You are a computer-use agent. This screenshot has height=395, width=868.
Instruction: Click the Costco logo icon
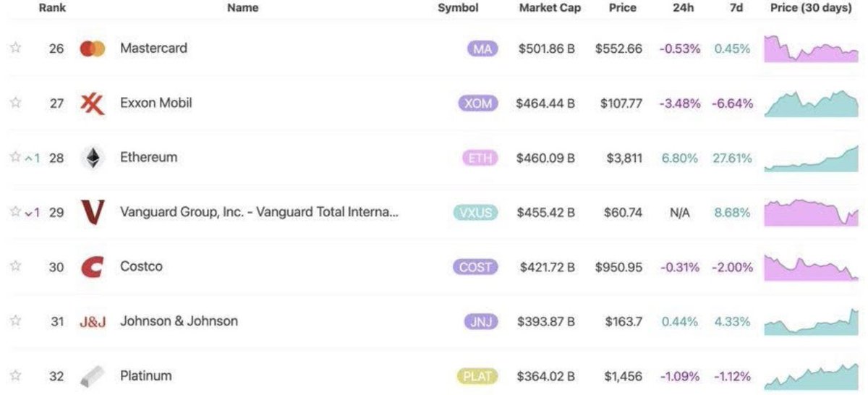click(x=93, y=267)
